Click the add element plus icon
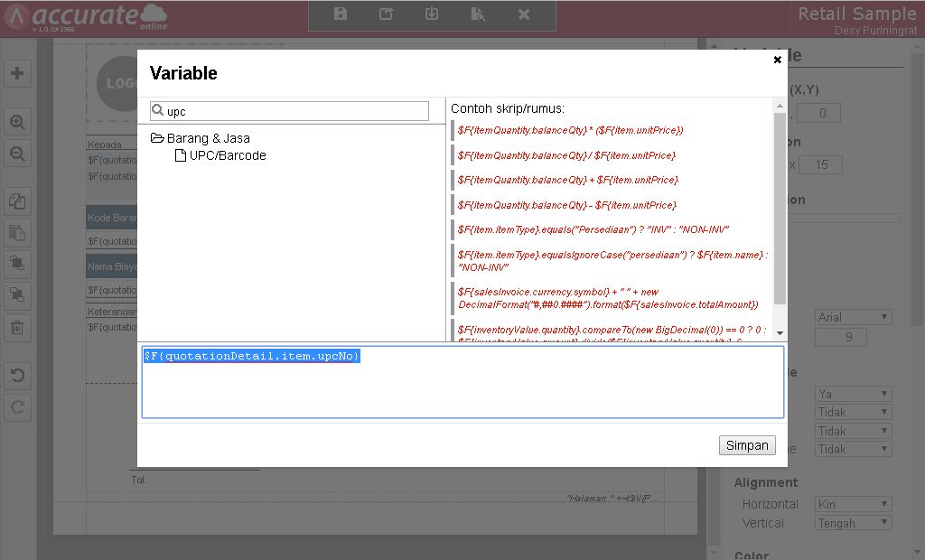The image size is (925, 560). (x=17, y=73)
